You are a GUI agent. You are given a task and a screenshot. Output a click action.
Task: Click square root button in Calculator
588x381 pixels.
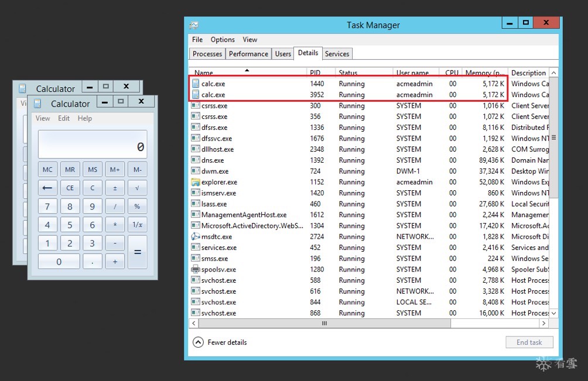point(137,188)
